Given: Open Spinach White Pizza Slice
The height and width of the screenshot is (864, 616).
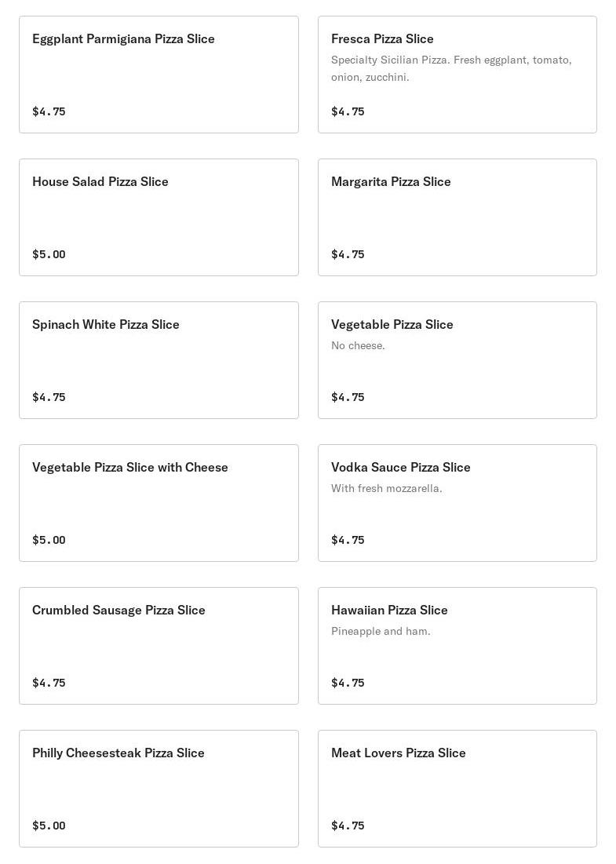Looking at the screenshot, I should [x=159, y=360].
